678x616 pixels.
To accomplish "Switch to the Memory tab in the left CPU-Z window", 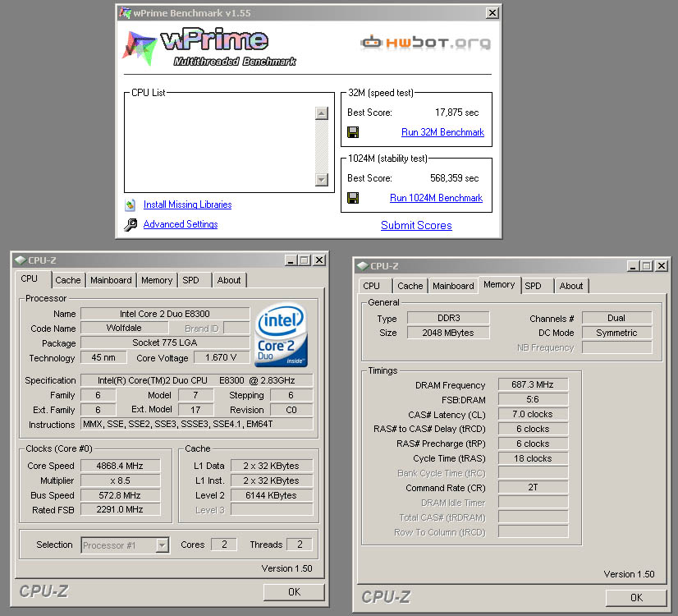I will point(157,280).
